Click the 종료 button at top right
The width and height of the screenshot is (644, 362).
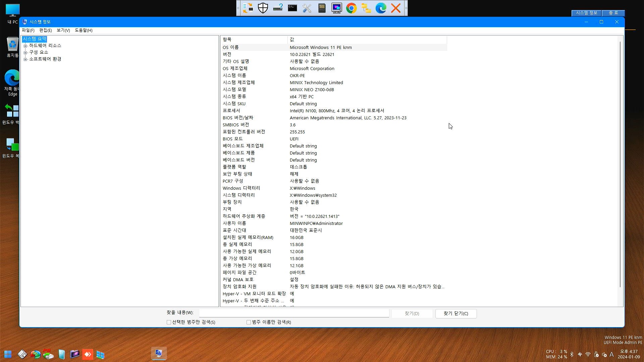[613, 13]
